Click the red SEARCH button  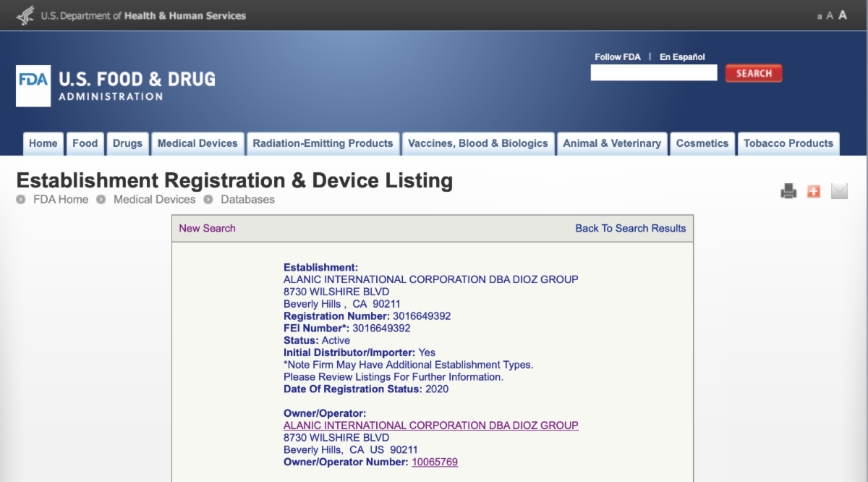pyautogui.click(x=754, y=73)
